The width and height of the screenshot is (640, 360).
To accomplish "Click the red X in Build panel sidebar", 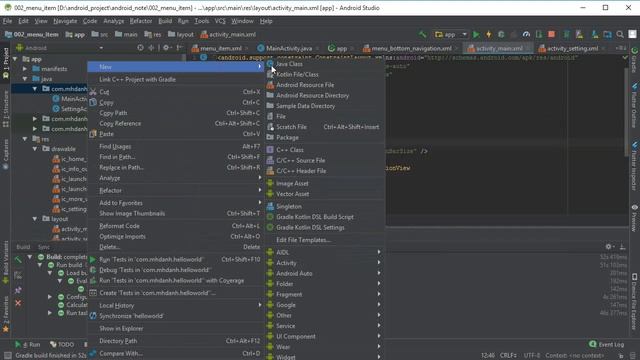I will [x=18, y=303].
